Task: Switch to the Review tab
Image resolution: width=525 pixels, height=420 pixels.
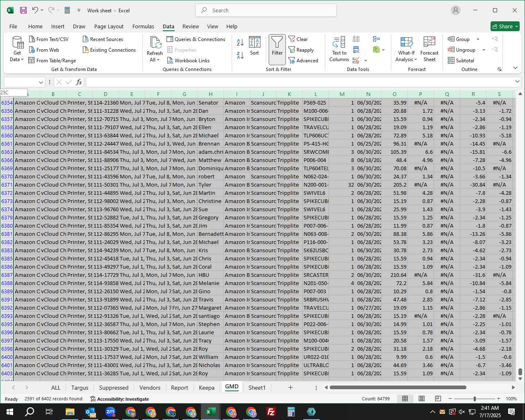Action: 191,26
